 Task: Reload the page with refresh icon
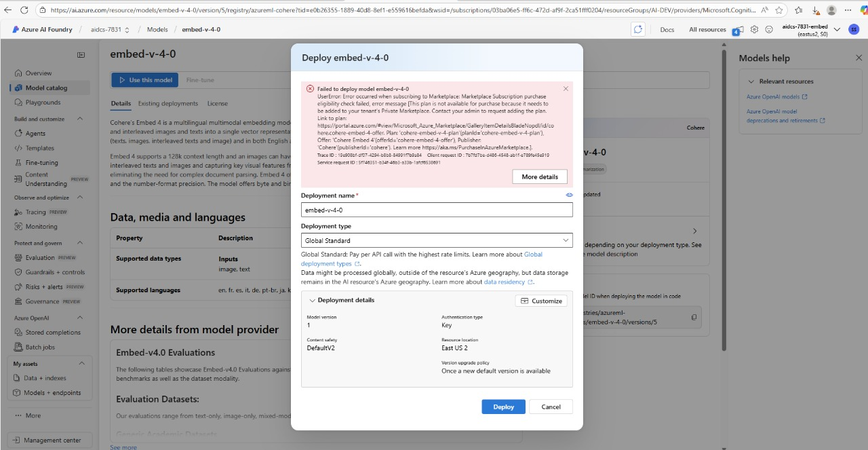coord(25,10)
